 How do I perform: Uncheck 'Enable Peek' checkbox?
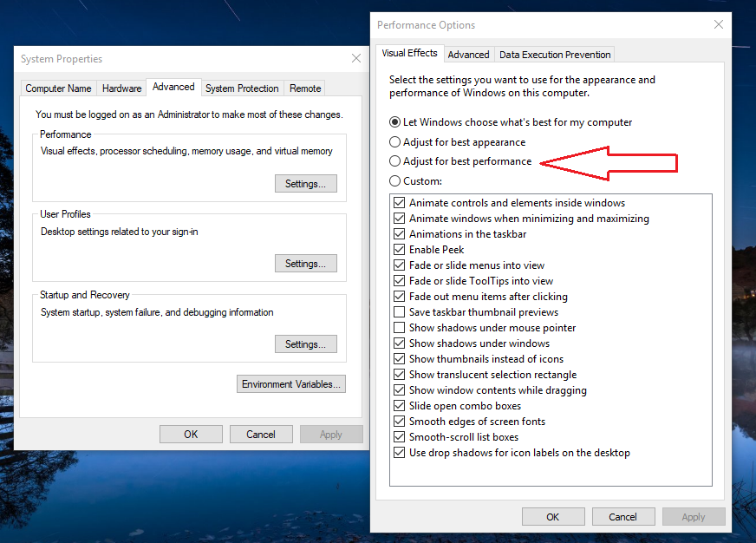coord(400,250)
